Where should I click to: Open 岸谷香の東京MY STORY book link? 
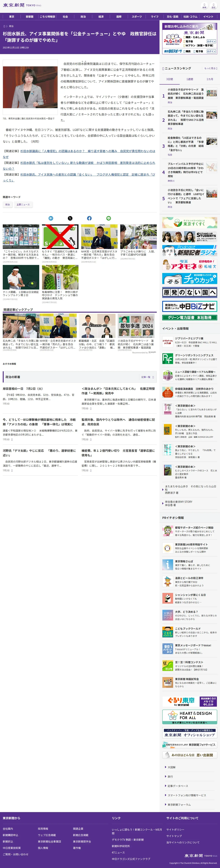coord(179,503)
